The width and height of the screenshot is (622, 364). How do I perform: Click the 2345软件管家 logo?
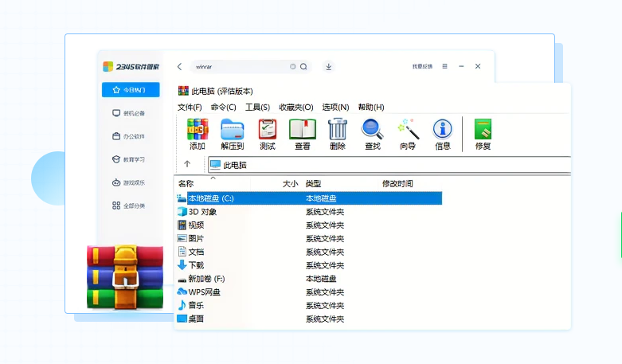(x=131, y=67)
